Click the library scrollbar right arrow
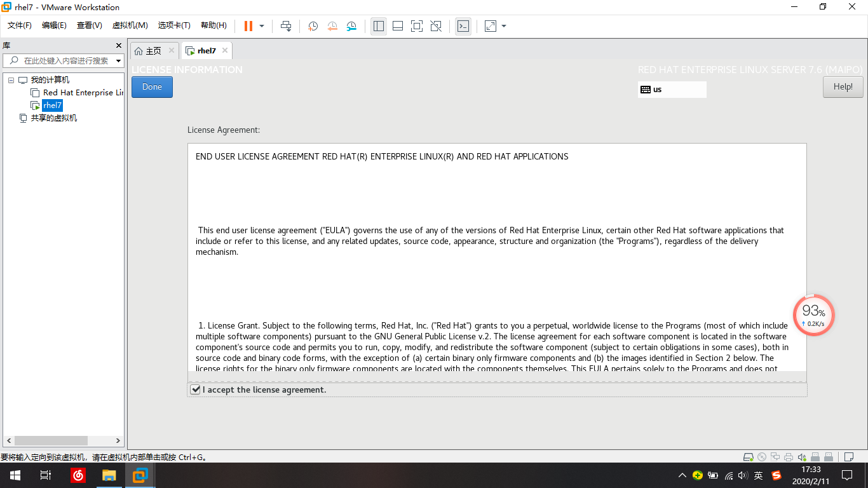 pyautogui.click(x=118, y=440)
